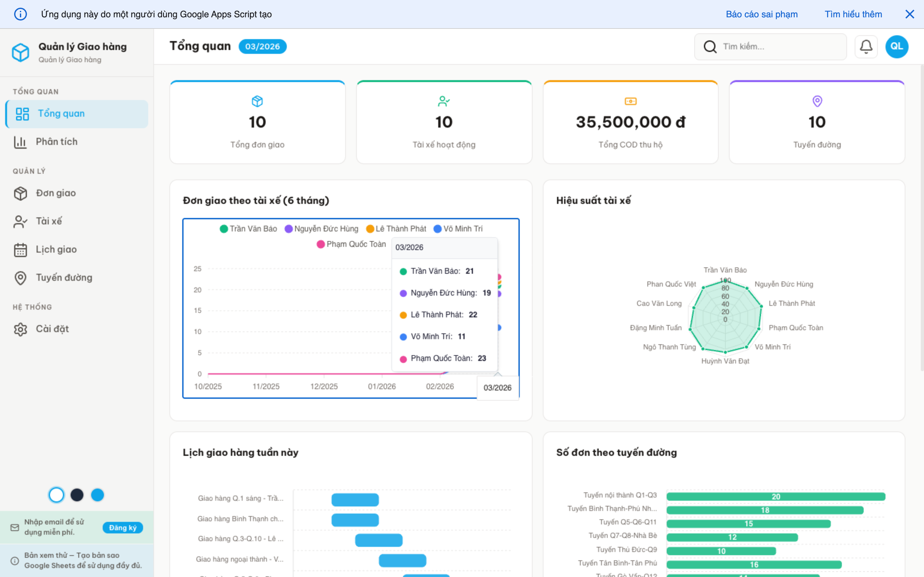Click the Cài đặt gear icon
The image size is (924, 577).
[21, 329]
